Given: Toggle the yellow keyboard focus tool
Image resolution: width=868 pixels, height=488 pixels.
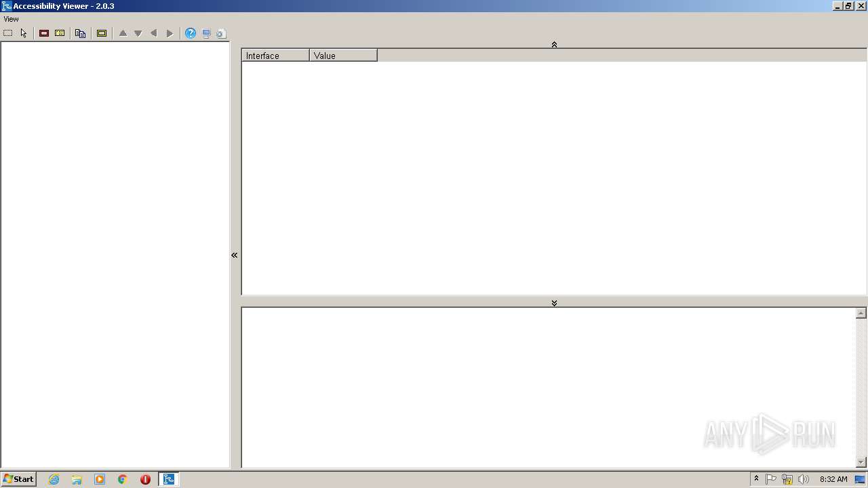Looking at the screenshot, I should point(60,33).
